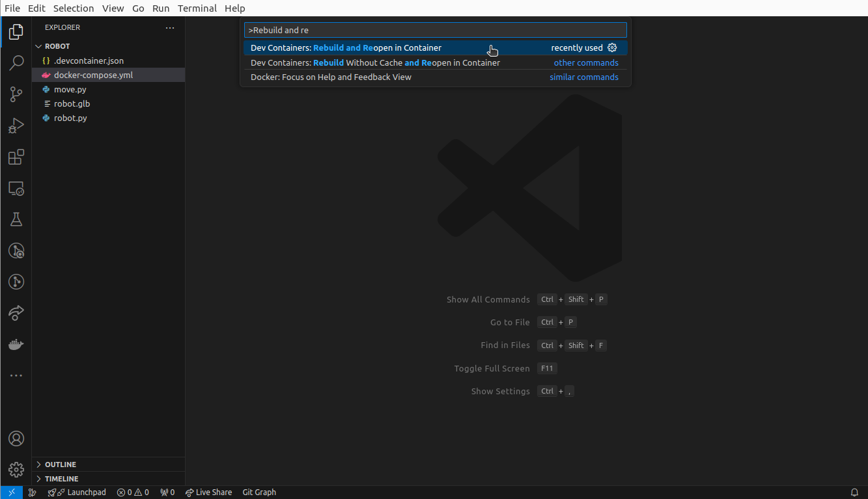The image size is (868, 499).
Task: Open the Search view in the activity bar
Action: coord(16,62)
